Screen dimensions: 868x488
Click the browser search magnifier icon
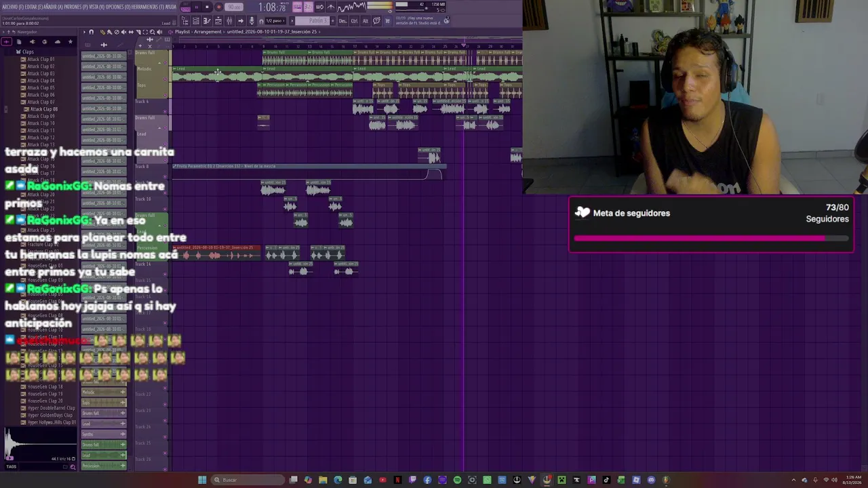[x=73, y=467]
